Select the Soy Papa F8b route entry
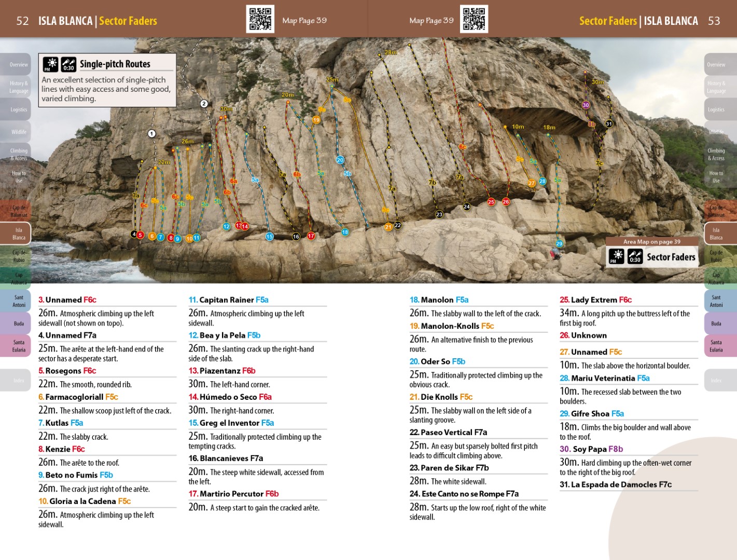 pyautogui.click(x=591, y=449)
